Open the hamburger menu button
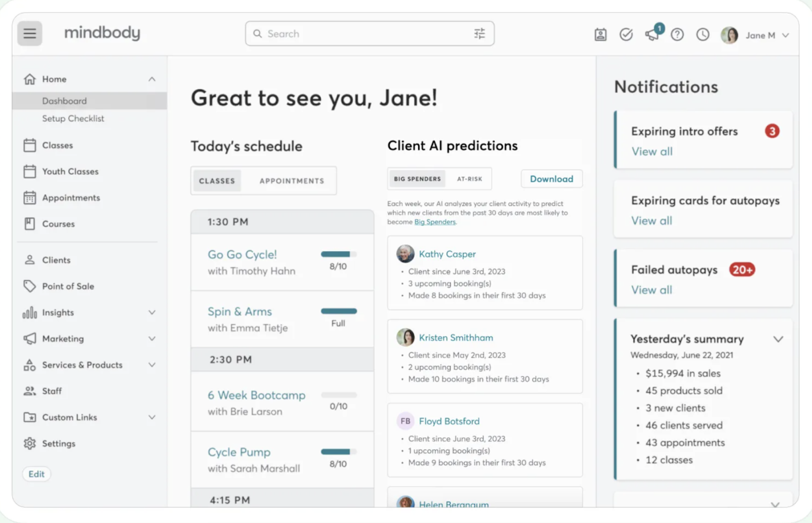 [x=30, y=34]
